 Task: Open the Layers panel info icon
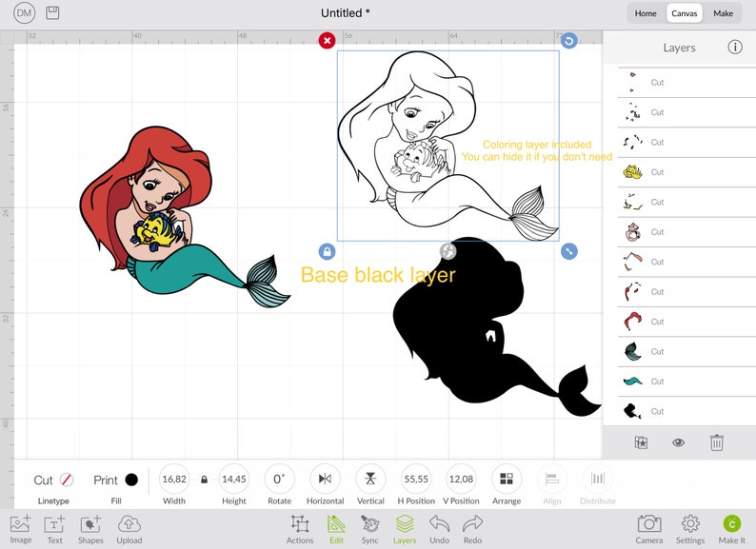pyautogui.click(x=735, y=48)
